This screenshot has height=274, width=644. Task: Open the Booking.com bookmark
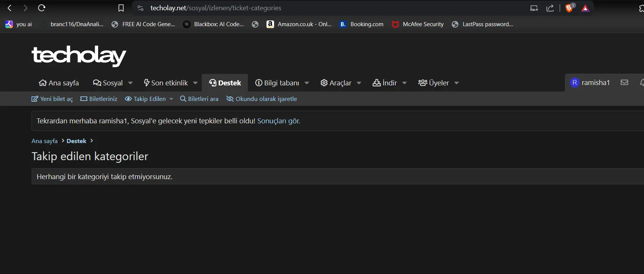click(x=362, y=24)
